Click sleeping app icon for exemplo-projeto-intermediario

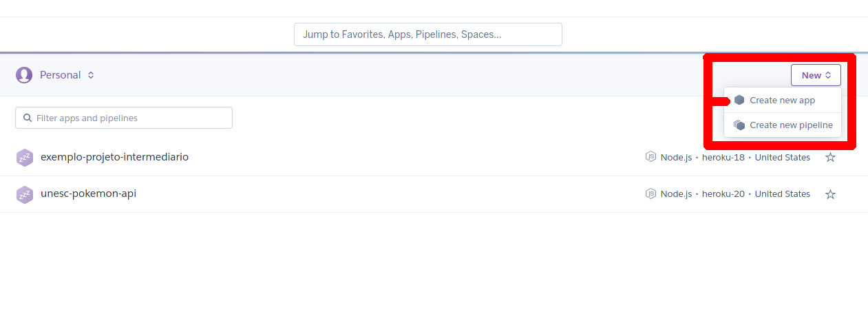coord(25,158)
